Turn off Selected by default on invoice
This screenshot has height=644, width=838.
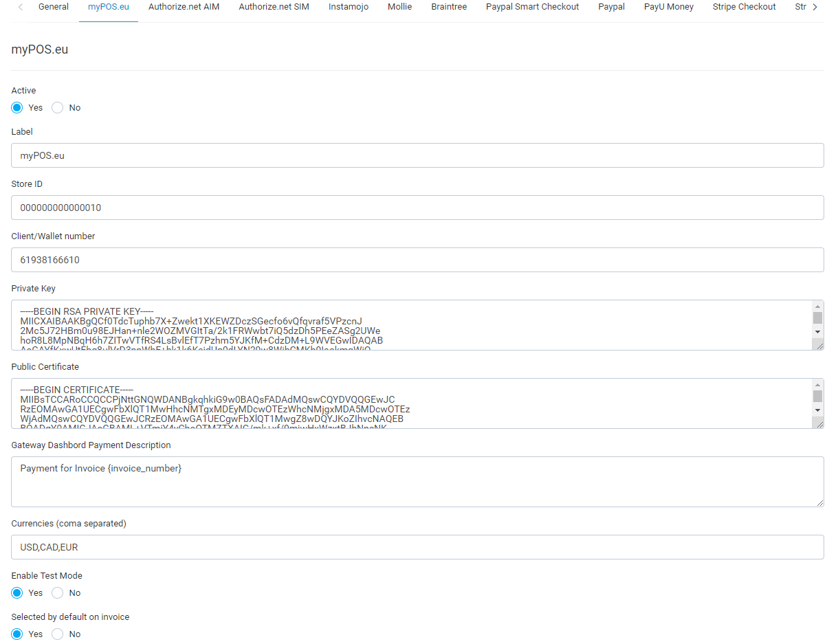58,634
